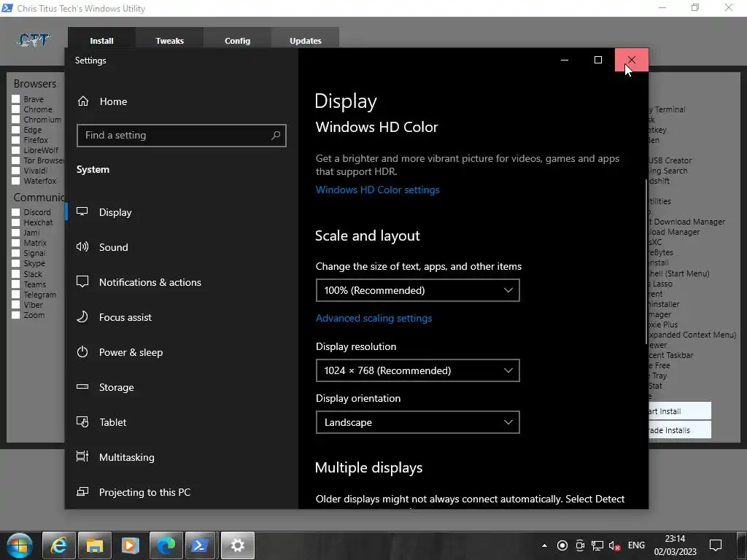Open the media player taskbar icon

coord(130,545)
